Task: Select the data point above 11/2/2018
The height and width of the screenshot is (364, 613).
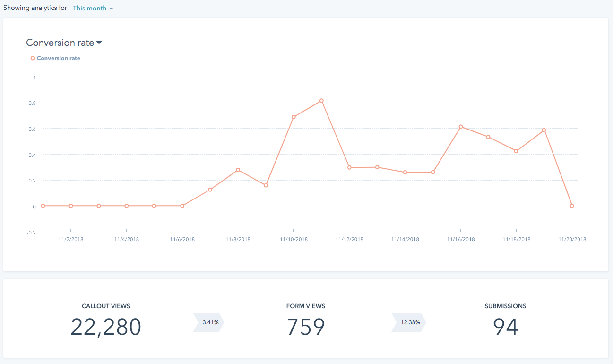Action: click(71, 206)
